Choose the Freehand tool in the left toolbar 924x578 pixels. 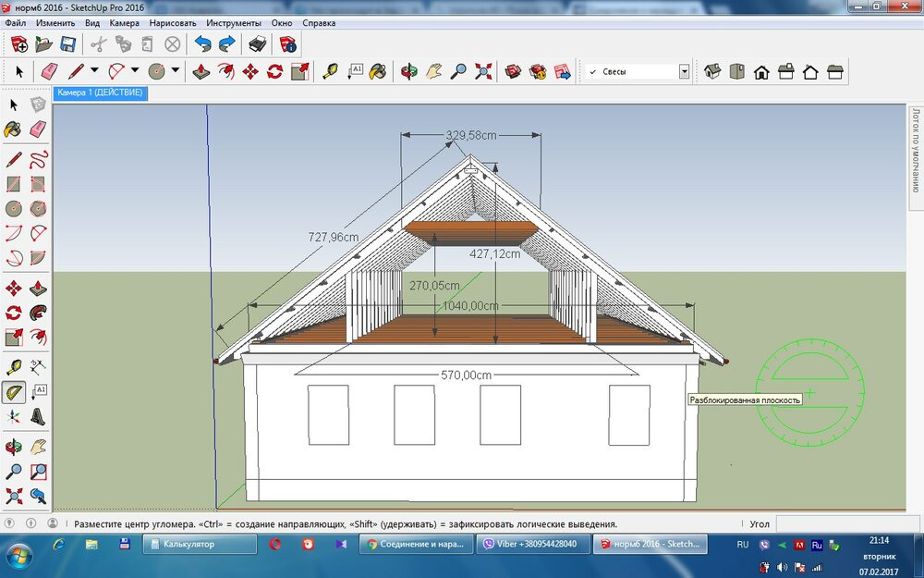pos(38,158)
